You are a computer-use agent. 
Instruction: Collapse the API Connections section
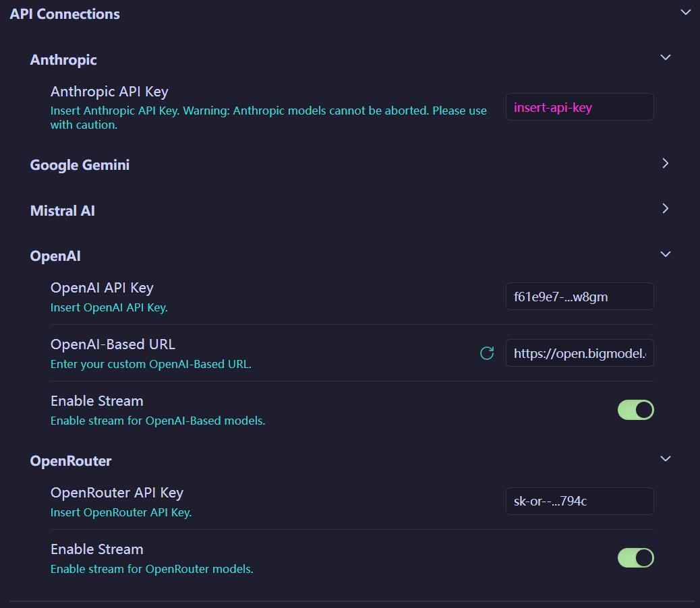pos(686,12)
